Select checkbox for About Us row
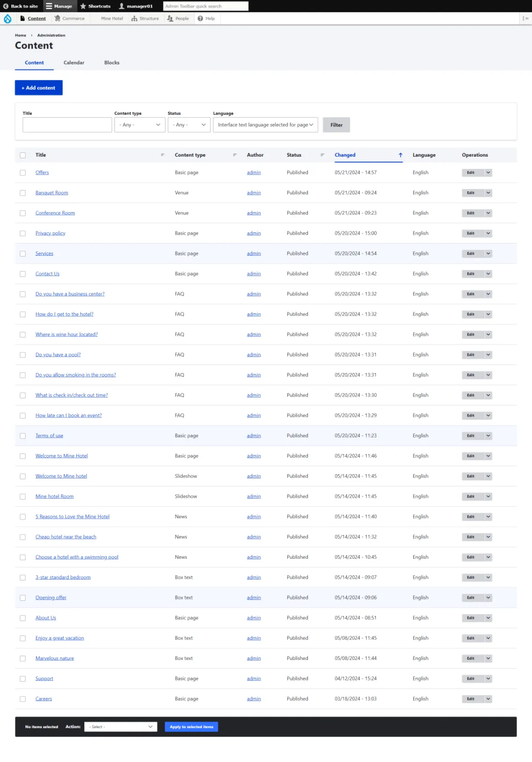Screen dimensions: 532x762 23,618
